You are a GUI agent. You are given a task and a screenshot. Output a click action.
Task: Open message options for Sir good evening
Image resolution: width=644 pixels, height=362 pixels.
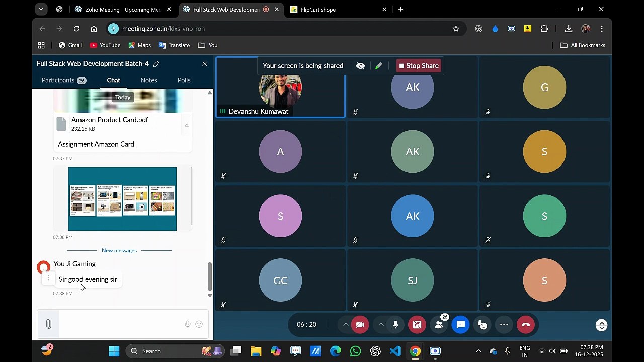pyautogui.click(x=48, y=278)
